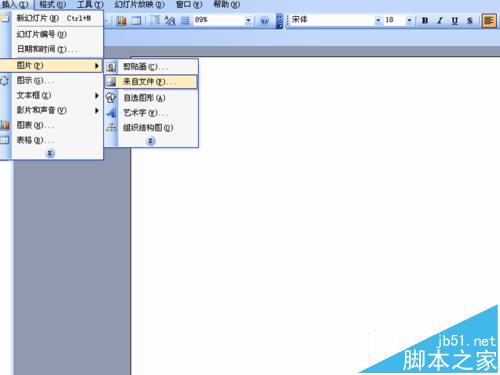The image size is (500, 375).
Task: Open the 帮助(H) menu
Action: click(226, 5)
